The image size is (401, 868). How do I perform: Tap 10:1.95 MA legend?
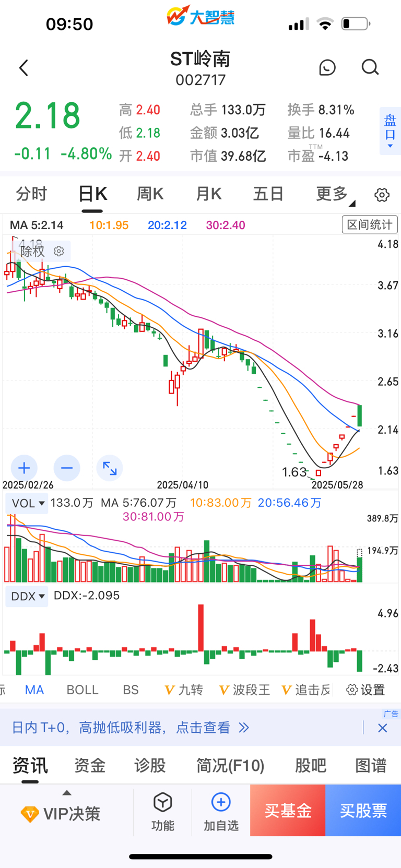coord(109,225)
